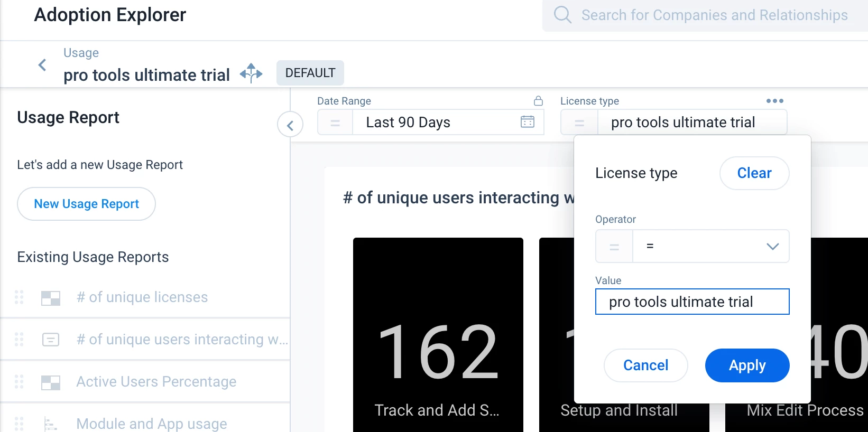Grab the drag handle for # of unique licenses

[19, 297]
